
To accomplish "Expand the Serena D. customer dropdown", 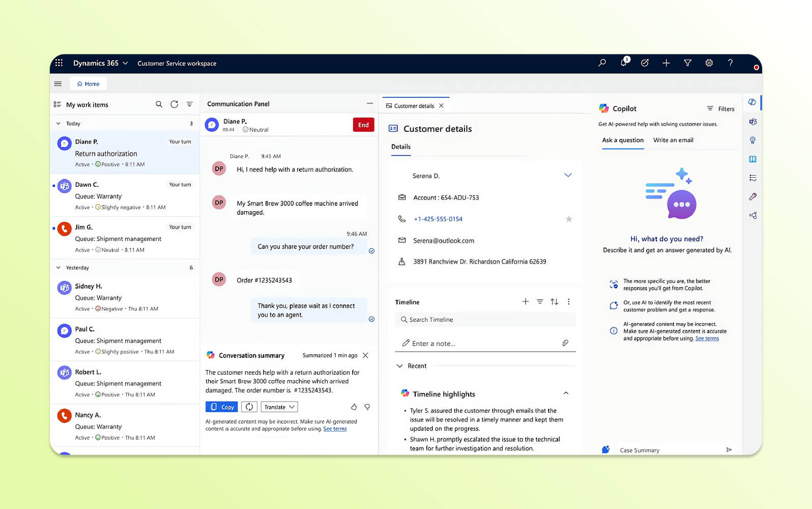I will [x=568, y=176].
